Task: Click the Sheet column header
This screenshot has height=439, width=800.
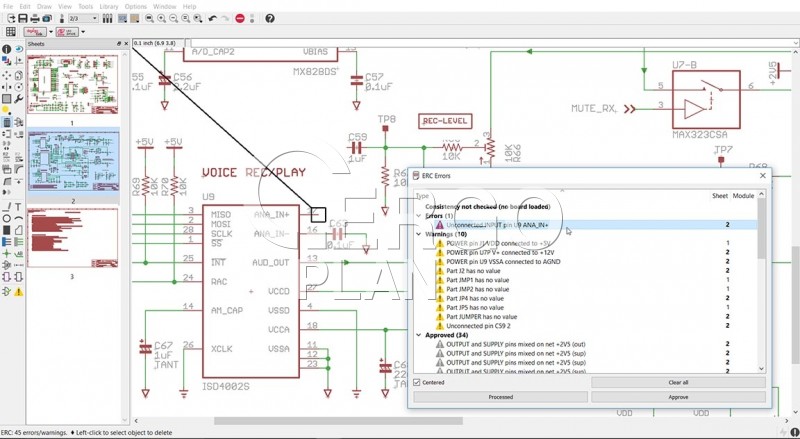Action: pyautogui.click(x=720, y=196)
